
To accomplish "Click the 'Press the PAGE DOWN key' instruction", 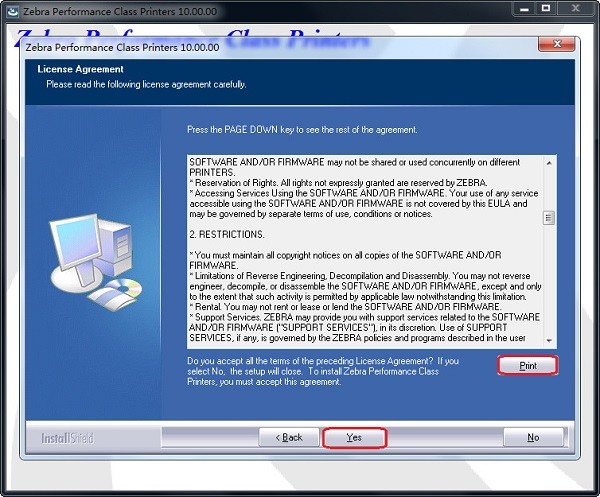I will click(x=302, y=130).
